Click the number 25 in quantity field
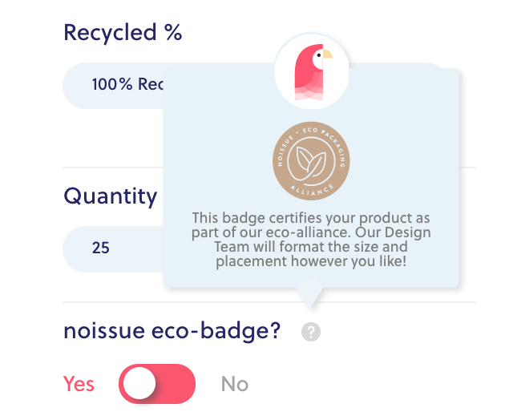Image resolution: width=505 pixels, height=420 pixels. pyautogui.click(x=100, y=248)
